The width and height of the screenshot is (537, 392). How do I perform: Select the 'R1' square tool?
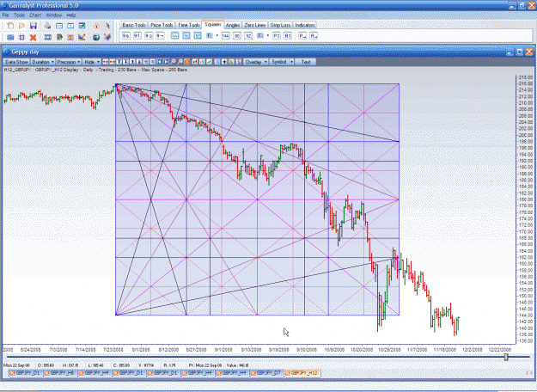288,35
